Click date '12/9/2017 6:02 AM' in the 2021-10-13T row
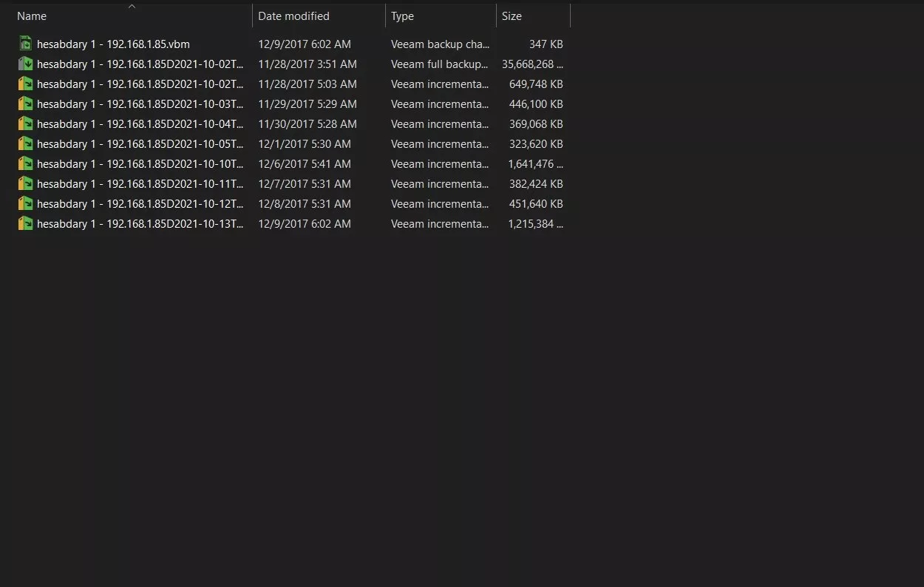 [x=305, y=224]
